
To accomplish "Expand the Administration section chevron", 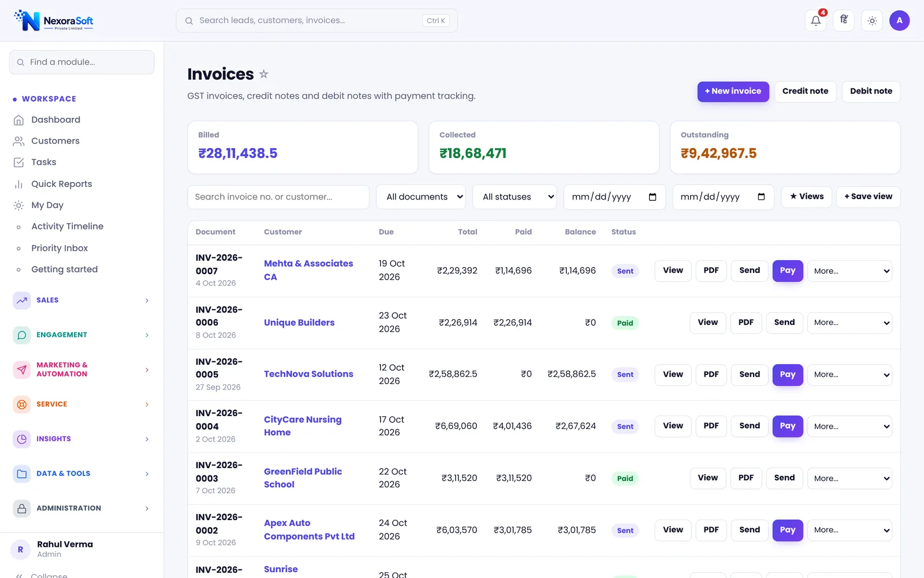I will click(147, 509).
